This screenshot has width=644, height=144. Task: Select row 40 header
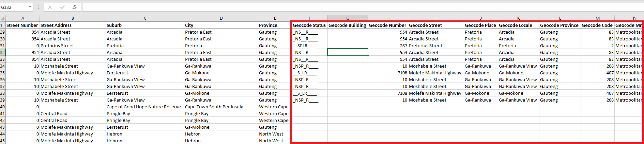click(x=3, y=107)
